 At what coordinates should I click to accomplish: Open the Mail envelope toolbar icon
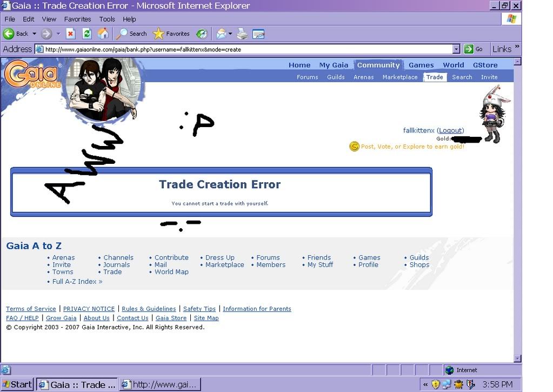[221, 34]
